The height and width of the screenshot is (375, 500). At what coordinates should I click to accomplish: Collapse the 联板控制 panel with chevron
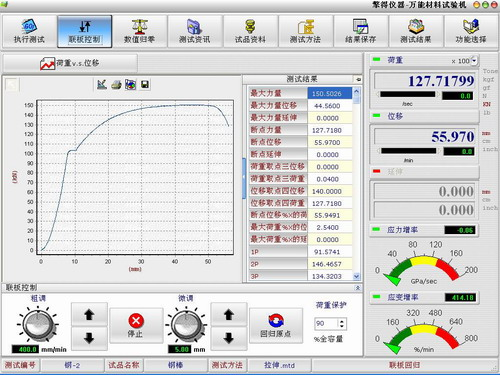[358, 287]
